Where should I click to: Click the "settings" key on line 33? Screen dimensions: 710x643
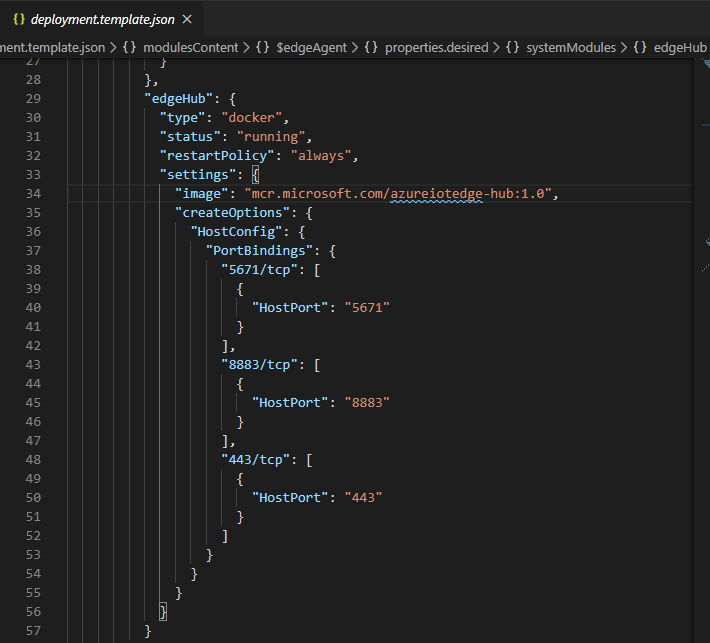(198, 175)
